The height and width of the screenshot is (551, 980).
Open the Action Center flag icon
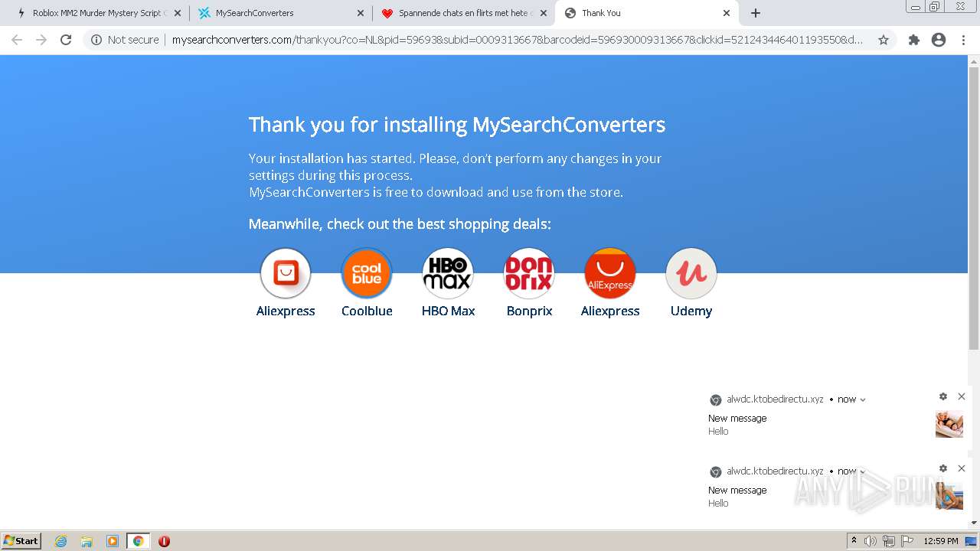coord(907,541)
